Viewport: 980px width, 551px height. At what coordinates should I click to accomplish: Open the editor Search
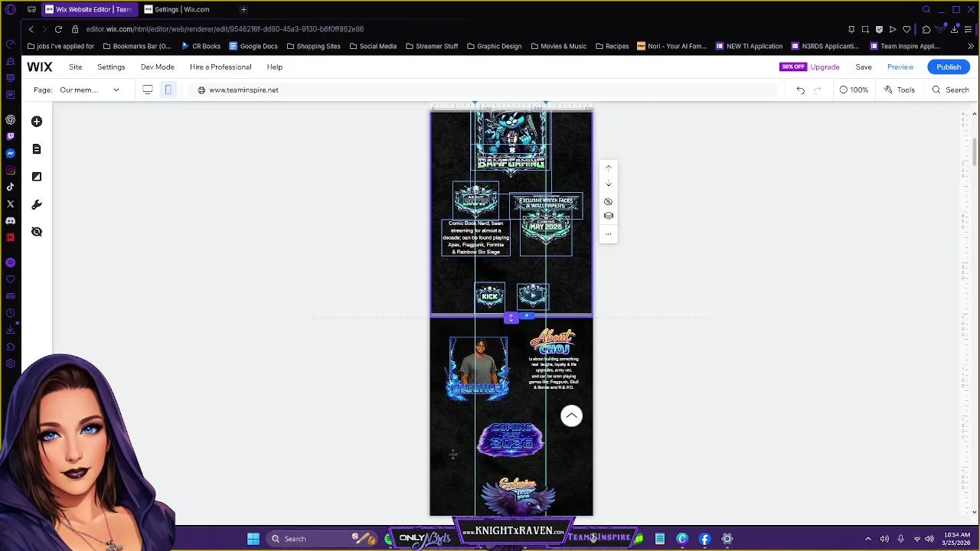950,90
